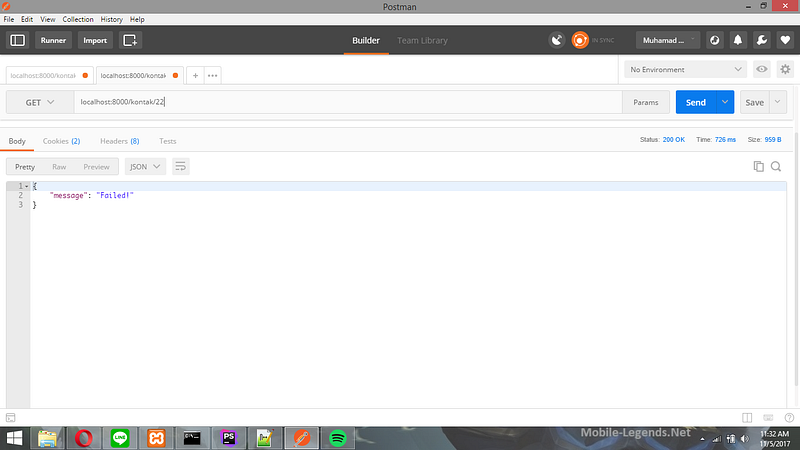Open the Collection menu

point(78,19)
